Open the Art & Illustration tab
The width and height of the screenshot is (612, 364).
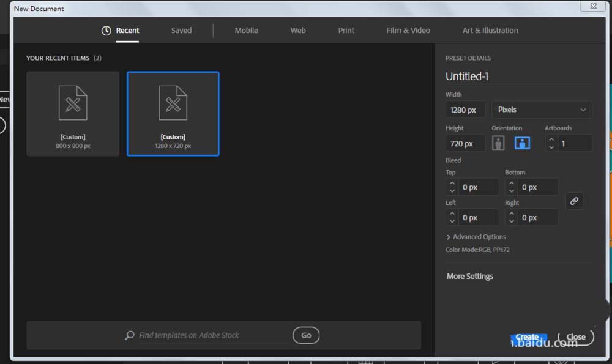tap(490, 31)
